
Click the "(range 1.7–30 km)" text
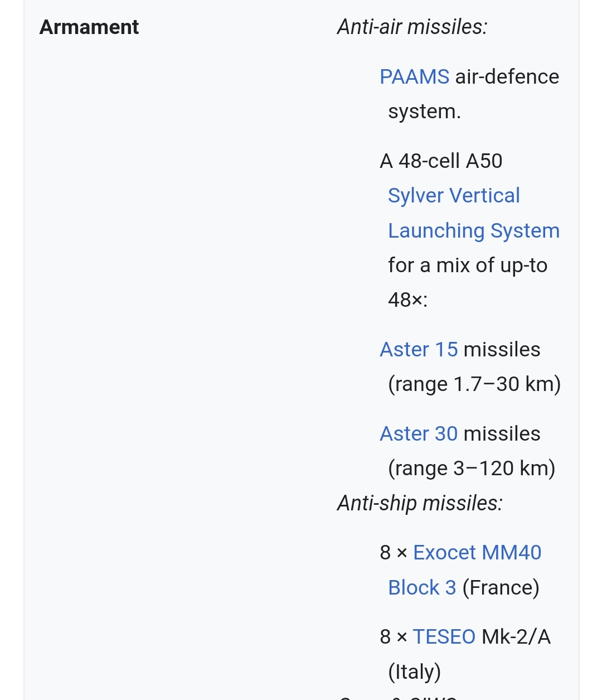474,384
